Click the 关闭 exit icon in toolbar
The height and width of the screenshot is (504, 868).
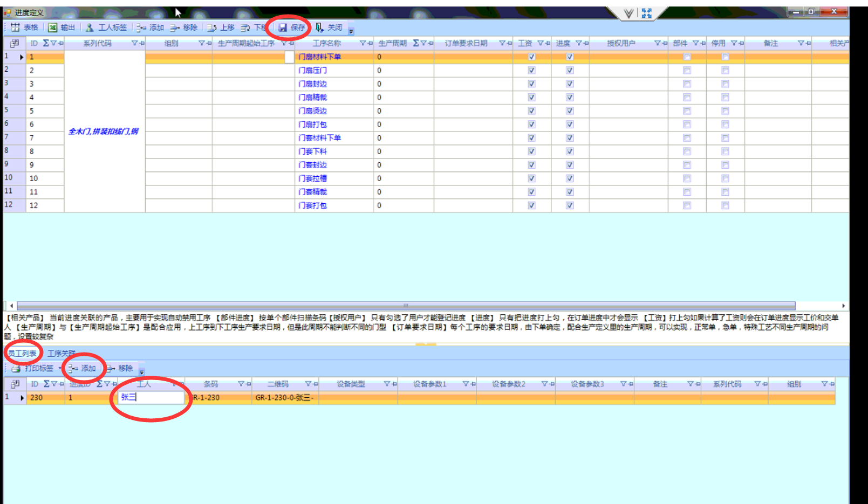(320, 27)
